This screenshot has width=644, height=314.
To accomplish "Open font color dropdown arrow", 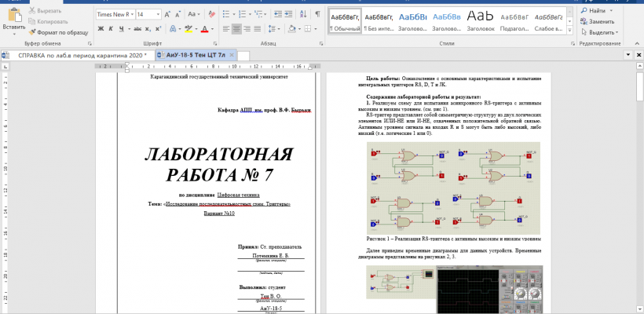I will coord(212,29).
